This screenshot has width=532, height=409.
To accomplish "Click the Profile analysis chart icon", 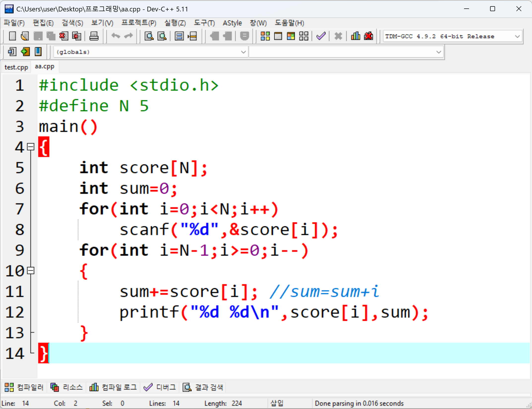I will coord(355,36).
